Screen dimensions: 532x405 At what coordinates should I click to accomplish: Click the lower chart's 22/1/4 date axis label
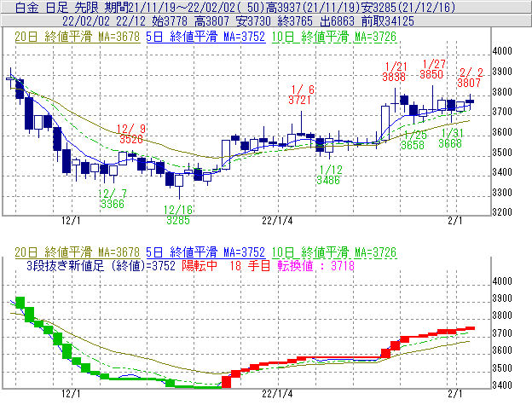tap(277, 394)
